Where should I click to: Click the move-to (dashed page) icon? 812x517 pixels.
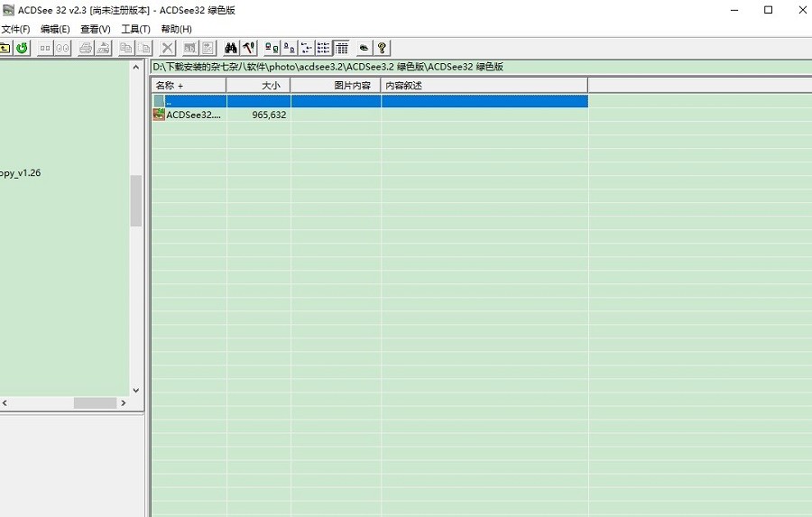coord(143,48)
